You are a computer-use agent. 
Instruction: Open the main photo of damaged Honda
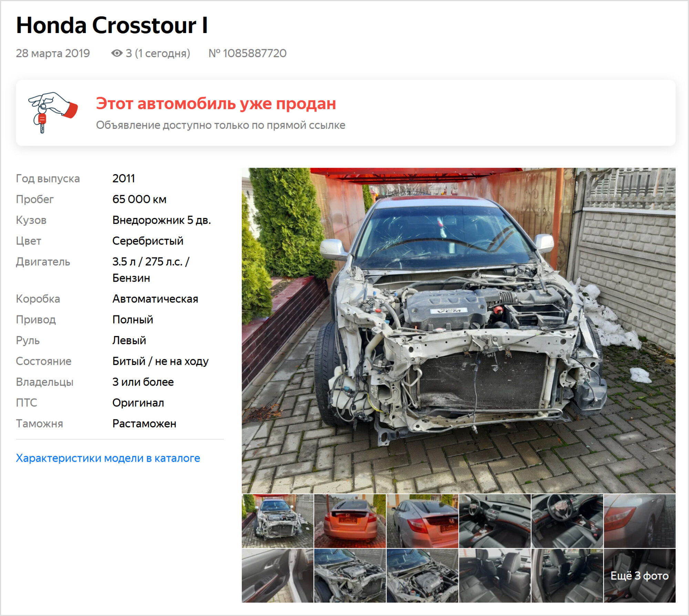[458, 330]
